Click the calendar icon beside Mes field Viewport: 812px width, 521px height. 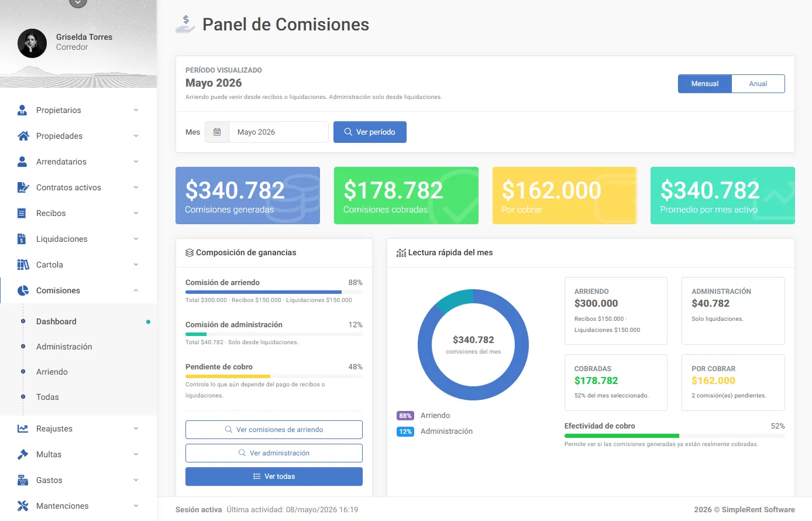coord(217,132)
